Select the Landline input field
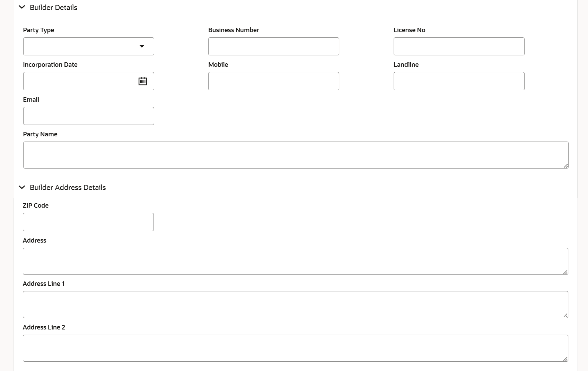 [x=459, y=81]
